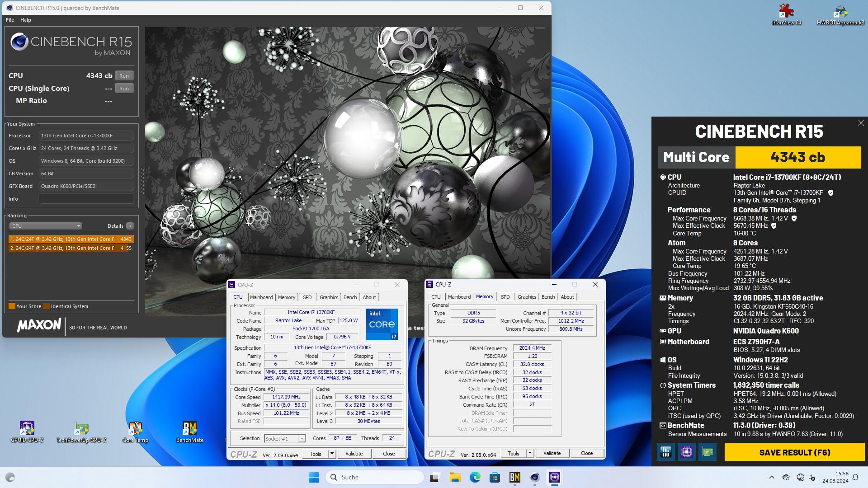The width and height of the screenshot is (868, 488).
Task: Show hidden system tray icons
Action: click(771, 477)
